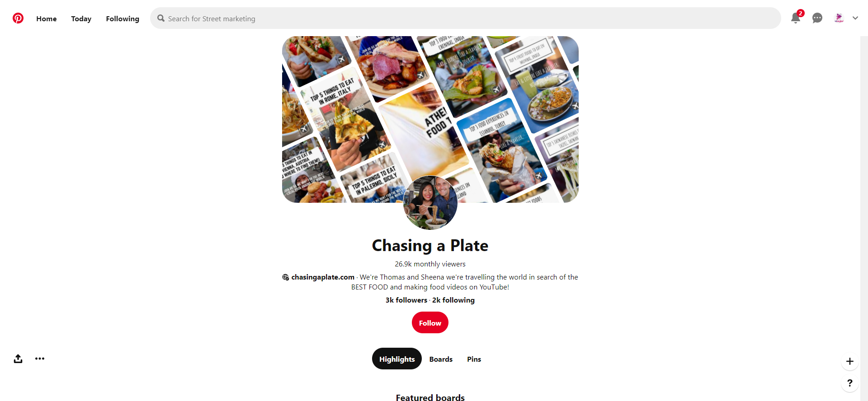Image resolution: width=868 pixels, height=401 pixels.
Task: Open the question mark help button
Action: tap(850, 383)
